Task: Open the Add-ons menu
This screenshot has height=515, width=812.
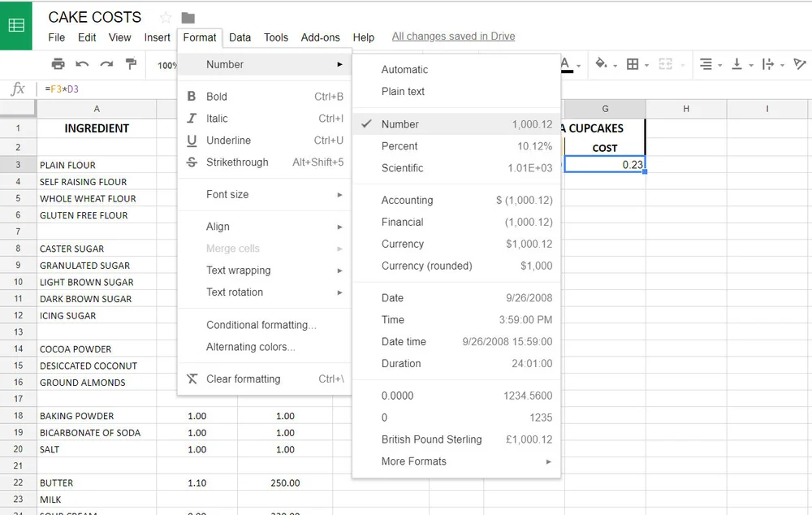Action: click(321, 37)
